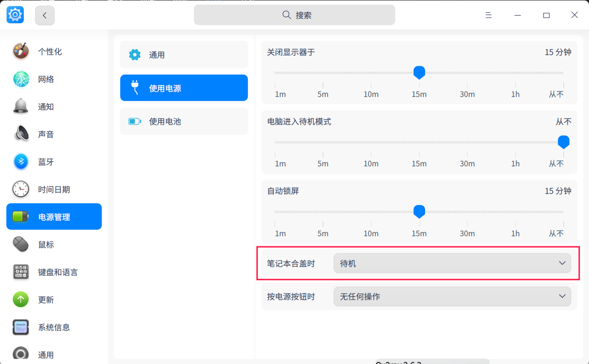
Task: Open the 蓝牙 Bluetooth module
Action: click(54, 162)
